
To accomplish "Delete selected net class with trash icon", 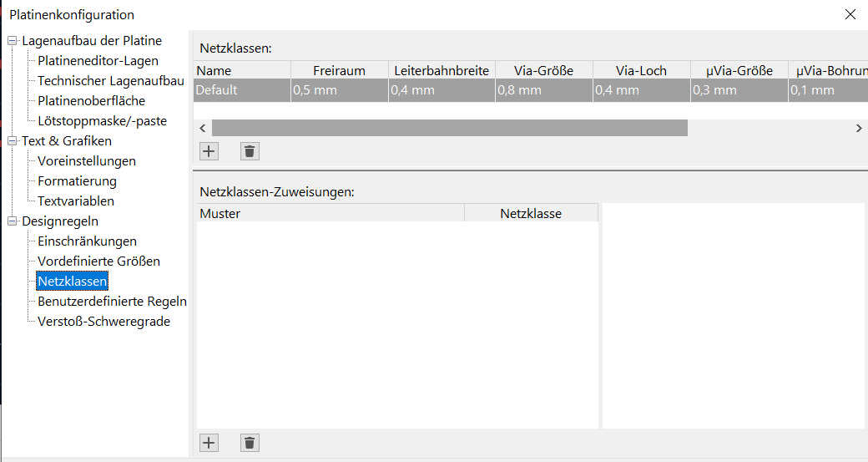I will (x=250, y=151).
